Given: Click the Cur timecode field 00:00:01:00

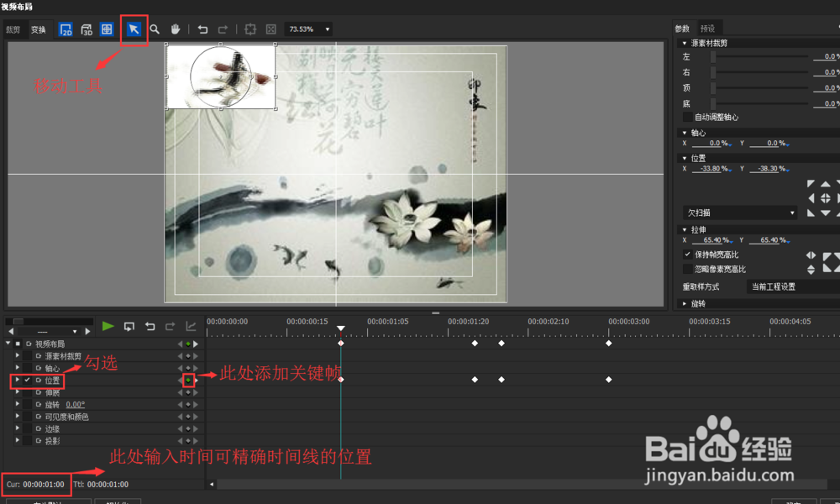Looking at the screenshot, I should (x=44, y=485).
